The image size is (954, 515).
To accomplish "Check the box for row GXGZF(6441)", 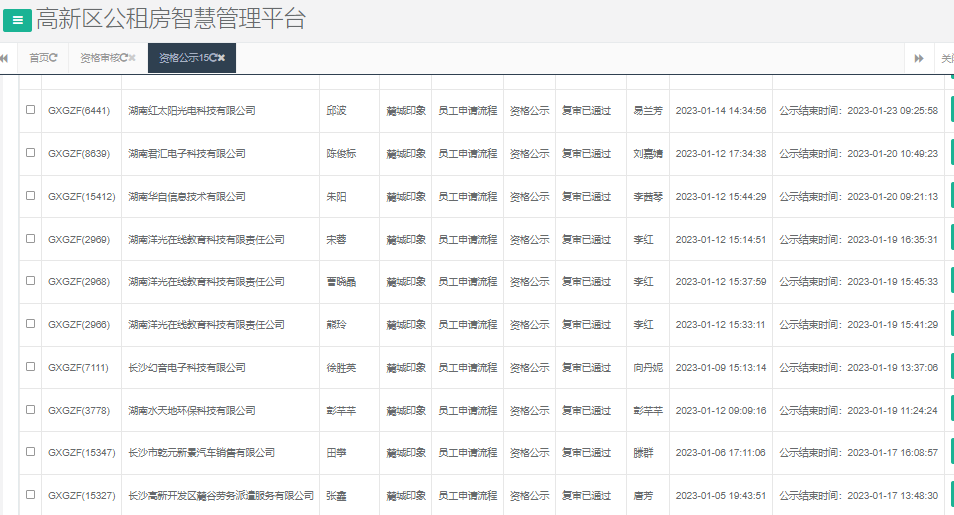I will (30, 110).
